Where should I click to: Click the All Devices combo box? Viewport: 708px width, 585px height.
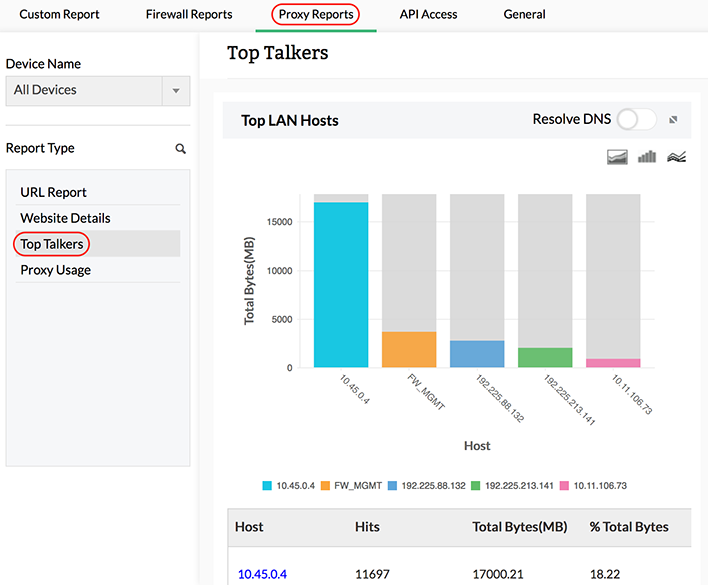84,90
